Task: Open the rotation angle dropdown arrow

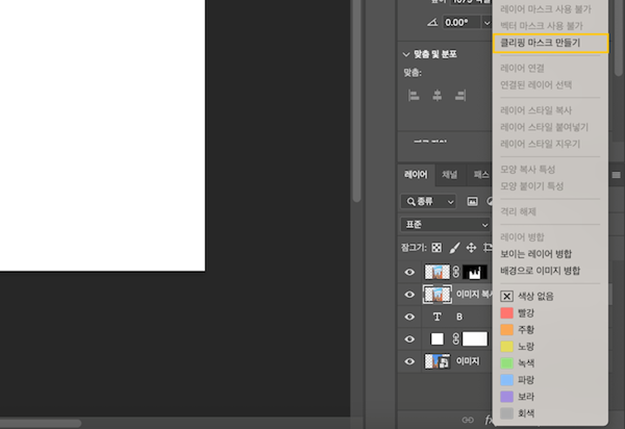Action: 487,23
